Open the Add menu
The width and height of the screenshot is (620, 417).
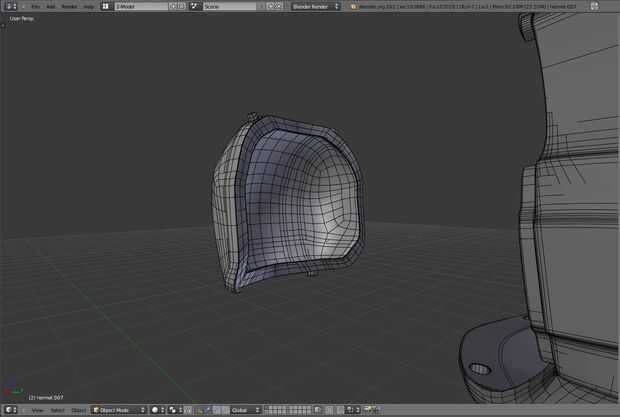[x=51, y=7]
